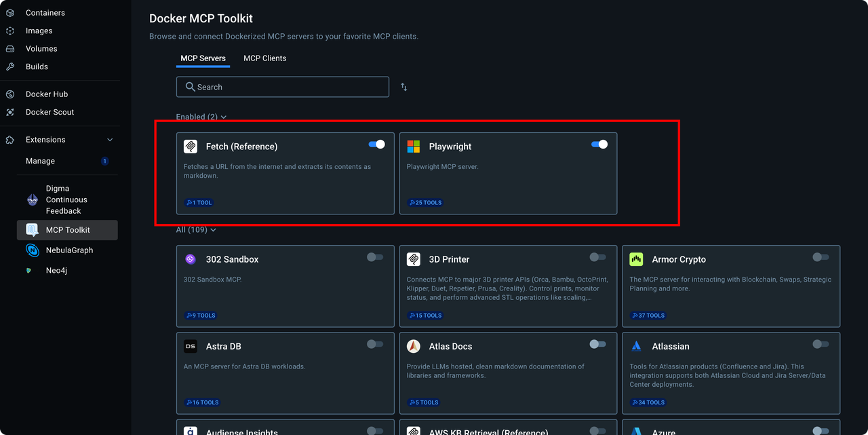Click the sort icon beside the search box

[x=404, y=87]
